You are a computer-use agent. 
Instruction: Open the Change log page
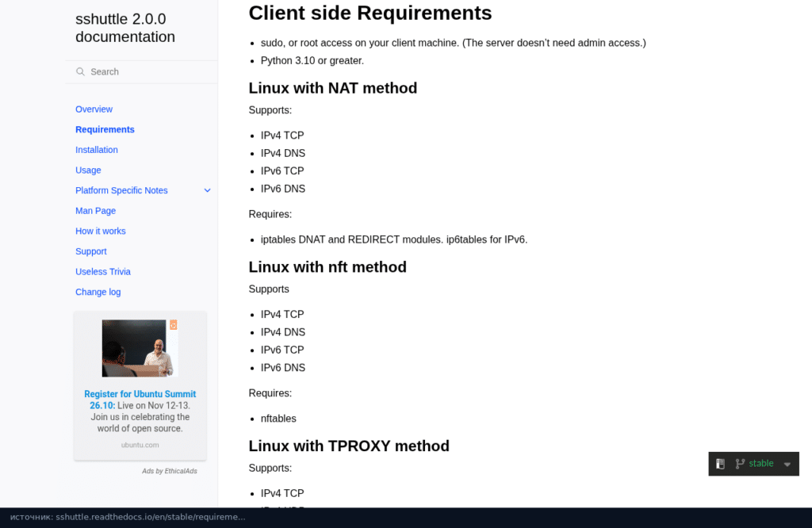(98, 292)
